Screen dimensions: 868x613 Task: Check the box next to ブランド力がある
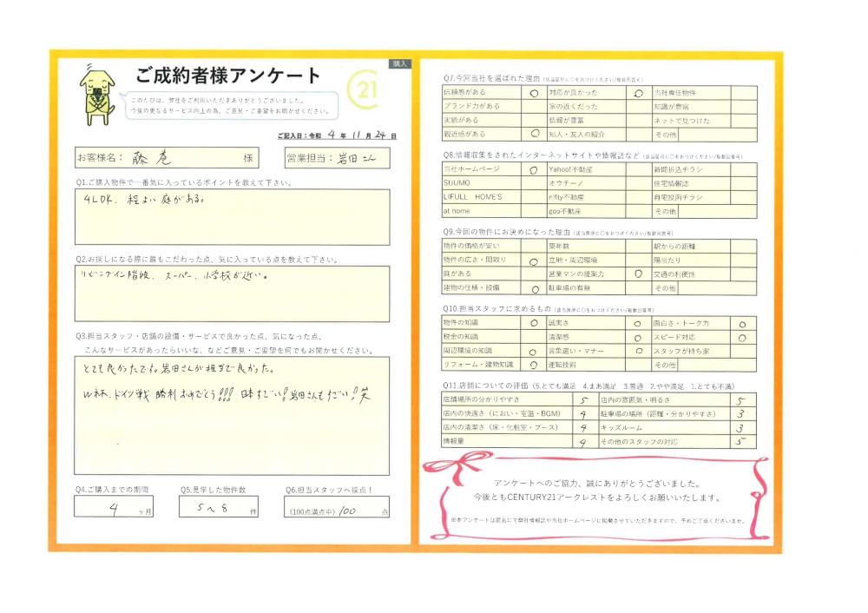[x=533, y=106]
